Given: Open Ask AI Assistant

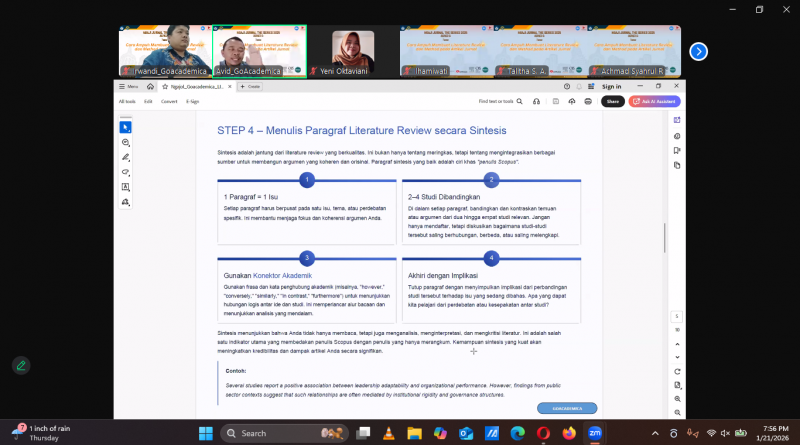Looking at the screenshot, I should pos(655,101).
